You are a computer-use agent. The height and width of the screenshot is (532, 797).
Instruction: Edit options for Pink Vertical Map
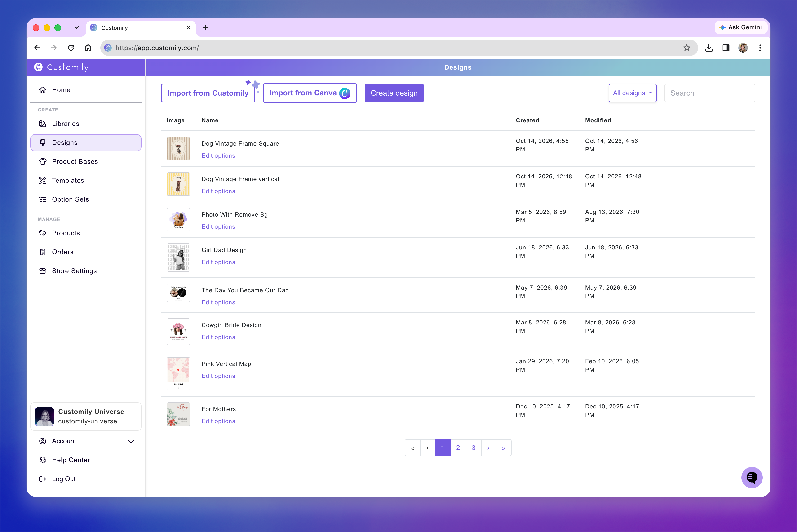click(x=218, y=376)
